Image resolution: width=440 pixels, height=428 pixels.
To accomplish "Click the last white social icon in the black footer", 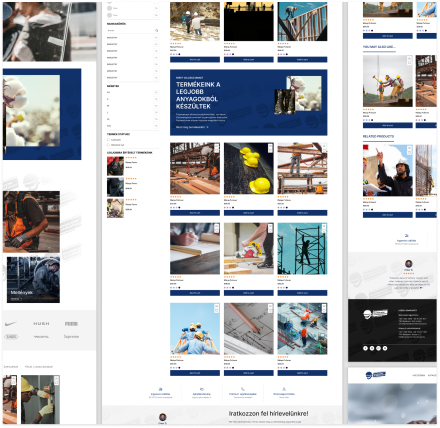I will click(x=385, y=348).
